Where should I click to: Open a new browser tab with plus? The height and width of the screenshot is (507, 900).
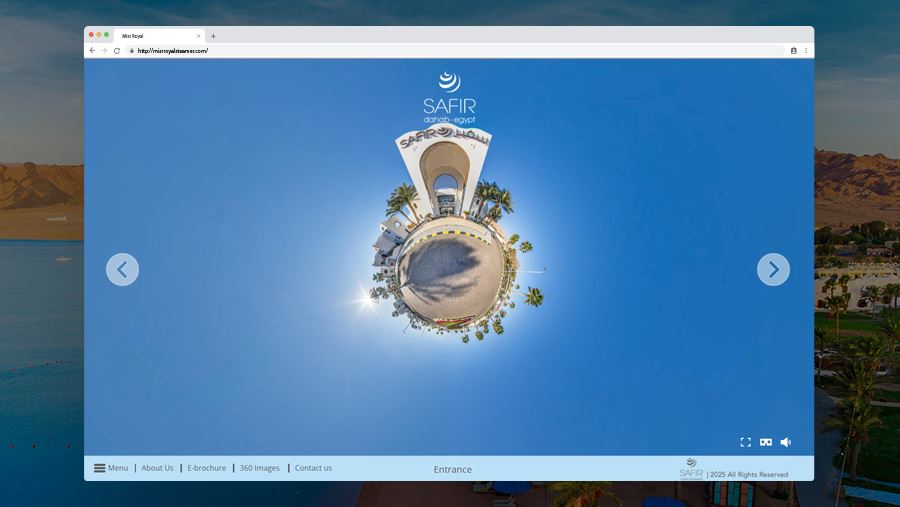point(213,36)
